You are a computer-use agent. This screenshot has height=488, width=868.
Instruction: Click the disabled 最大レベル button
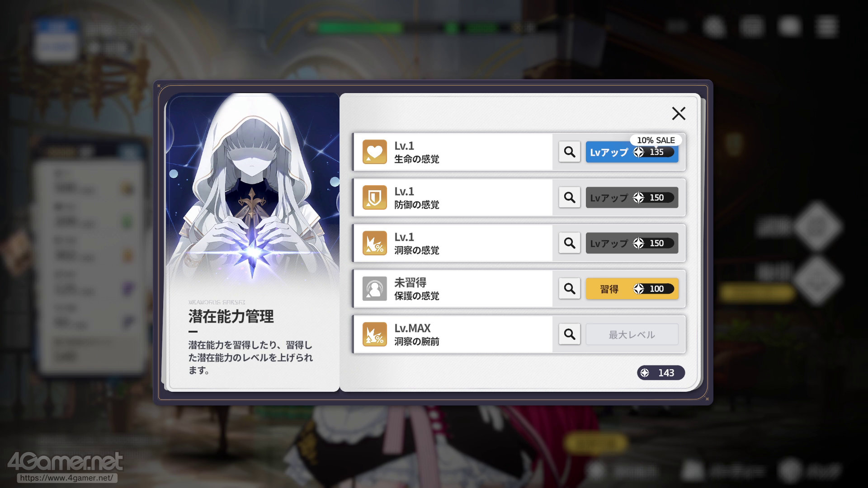click(632, 334)
